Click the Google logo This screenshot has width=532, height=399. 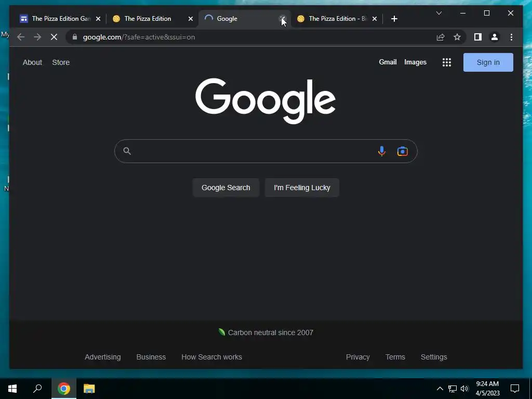[265, 101]
